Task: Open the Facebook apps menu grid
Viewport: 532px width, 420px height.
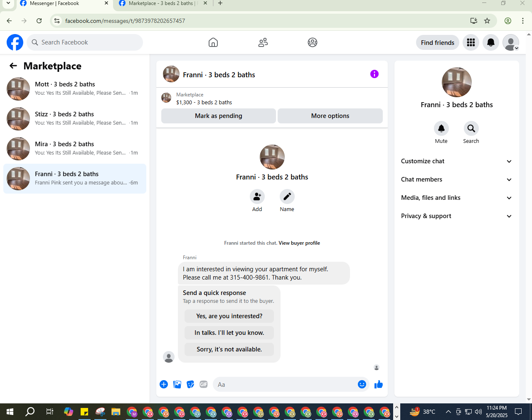Action: pos(471,42)
